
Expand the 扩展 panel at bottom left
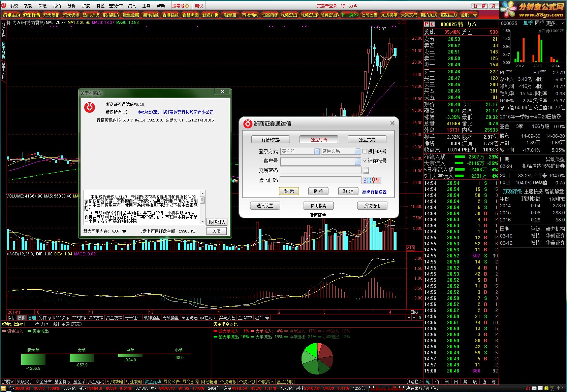[x=7, y=382]
